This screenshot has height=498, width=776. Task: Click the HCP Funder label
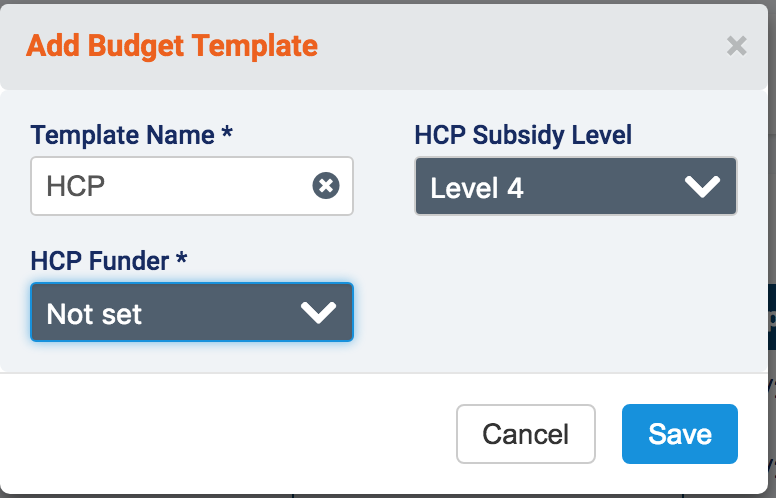coord(100,261)
